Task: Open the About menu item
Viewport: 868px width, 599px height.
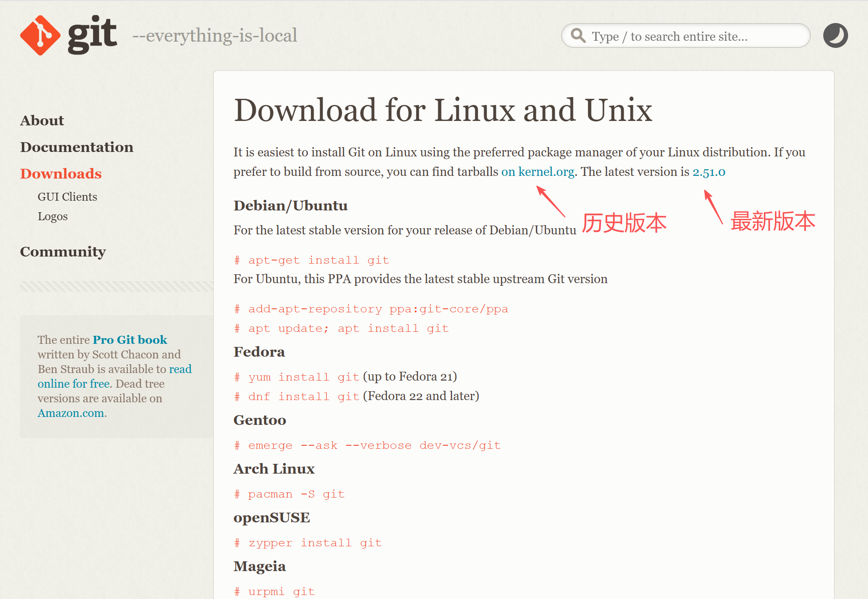Action: pos(42,121)
